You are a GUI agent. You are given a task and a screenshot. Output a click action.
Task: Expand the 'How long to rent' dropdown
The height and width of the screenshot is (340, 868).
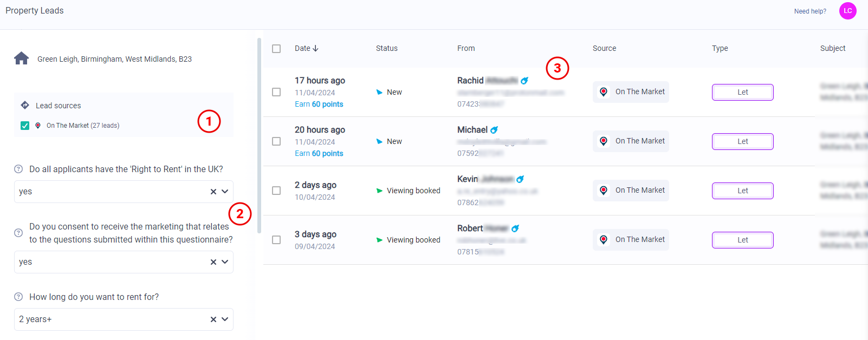tap(225, 319)
